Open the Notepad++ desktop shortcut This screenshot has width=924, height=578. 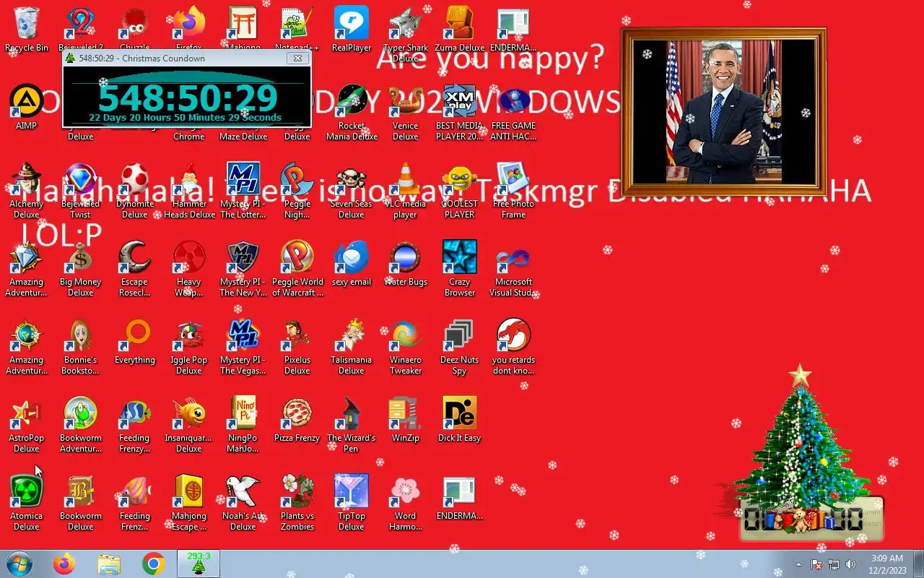pos(297,29)
